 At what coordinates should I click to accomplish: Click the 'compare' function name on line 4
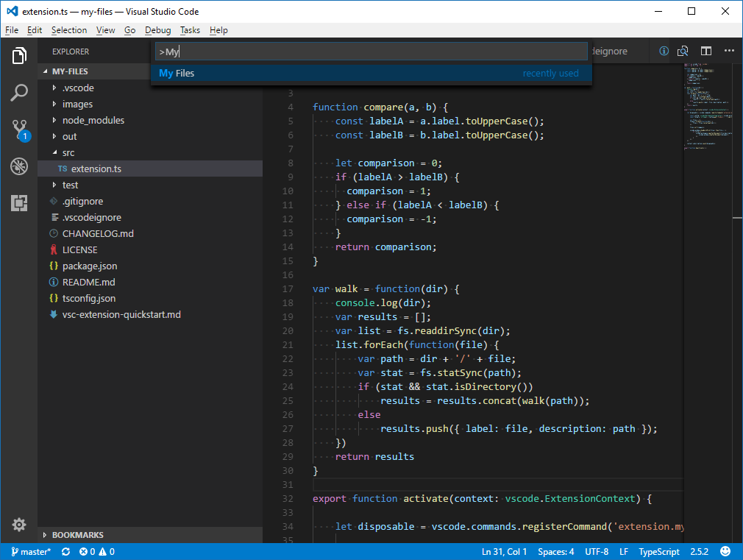(383, 107)
